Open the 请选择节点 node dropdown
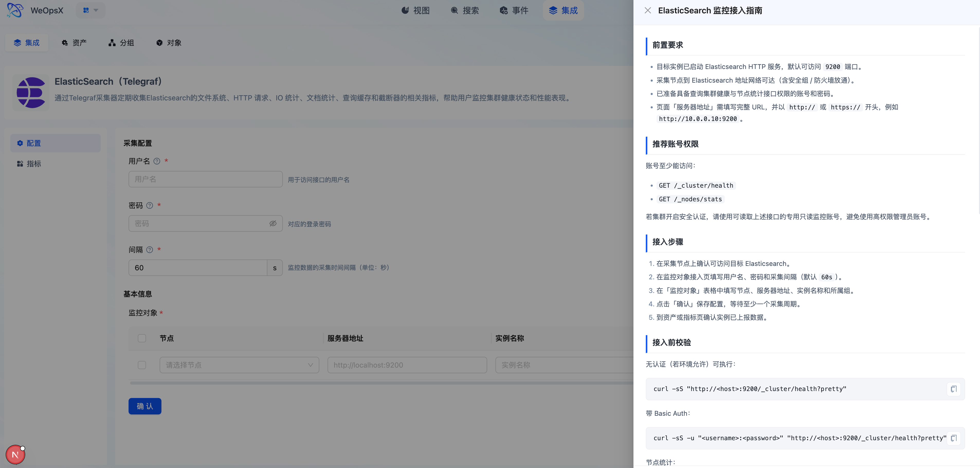The height and width of the screenshot is (468, 980). [x=239, y=365]
